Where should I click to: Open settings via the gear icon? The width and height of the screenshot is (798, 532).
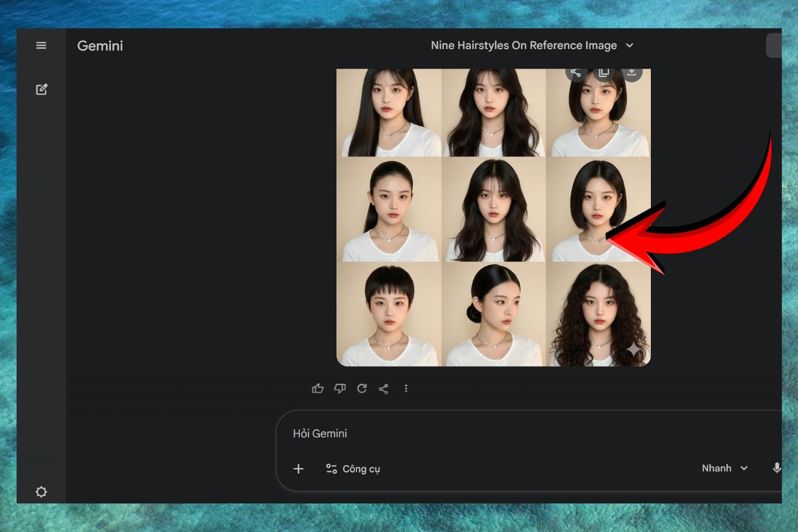(41, 492)
